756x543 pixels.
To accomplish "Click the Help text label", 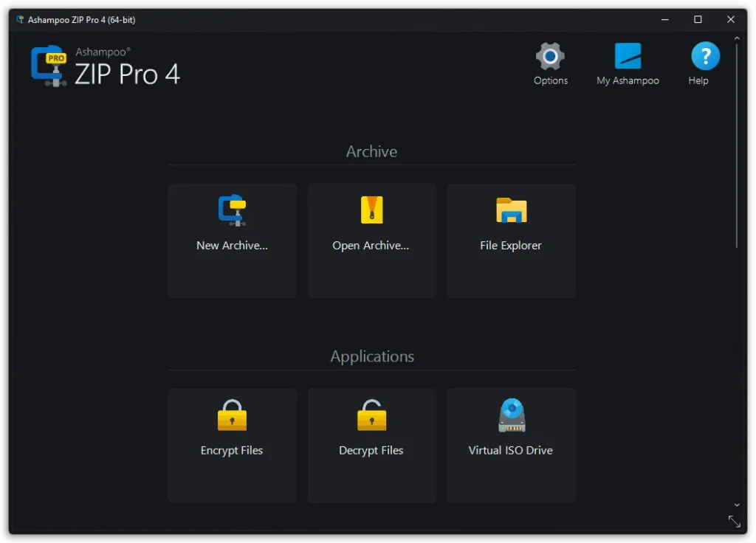I will coord(698,81).
